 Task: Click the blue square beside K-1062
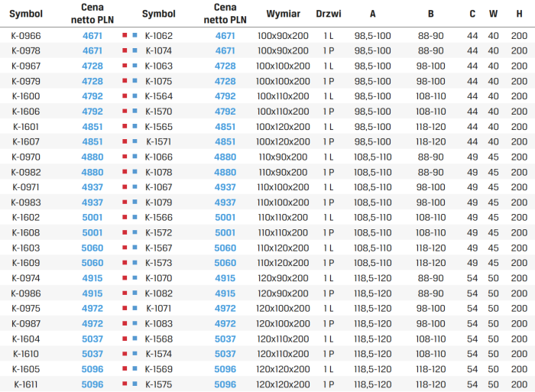[135, 35]
